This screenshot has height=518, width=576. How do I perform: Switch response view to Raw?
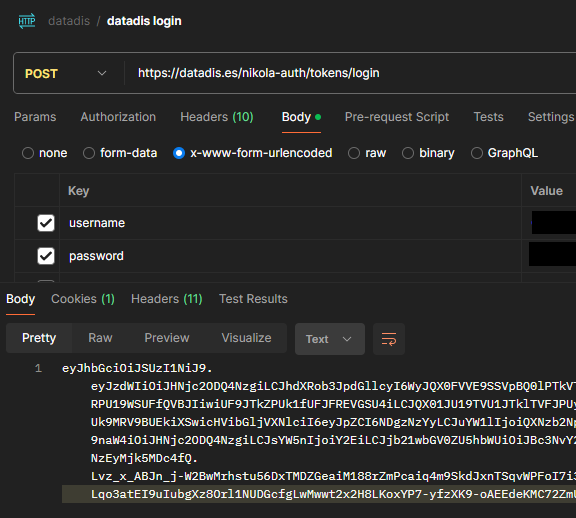tap(100, 338)
